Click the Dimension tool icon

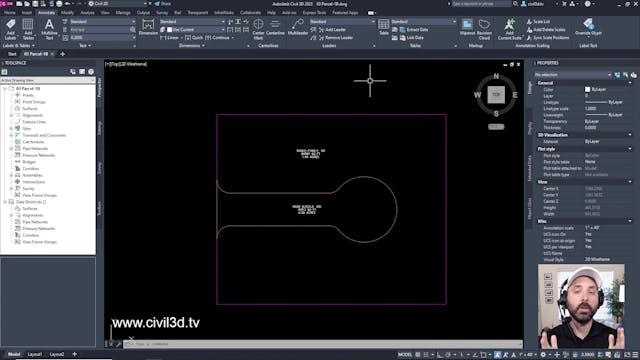148,27
